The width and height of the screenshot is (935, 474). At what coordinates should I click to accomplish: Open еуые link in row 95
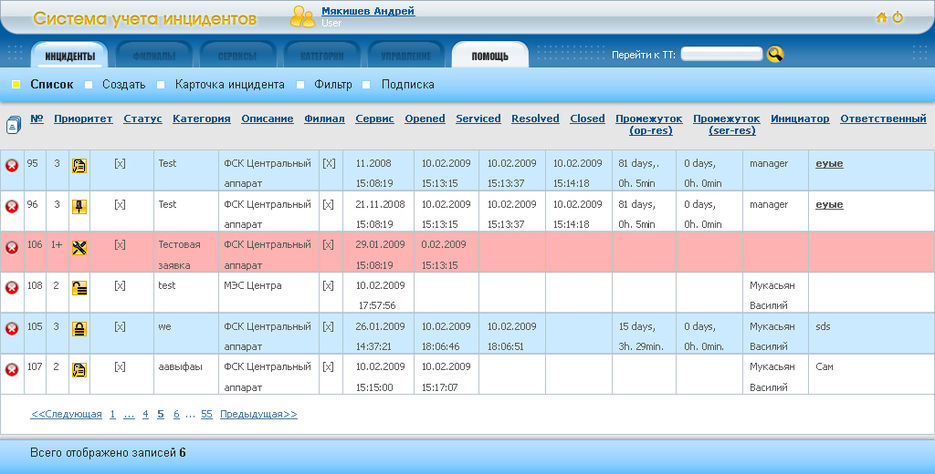[x=829, y=163]
